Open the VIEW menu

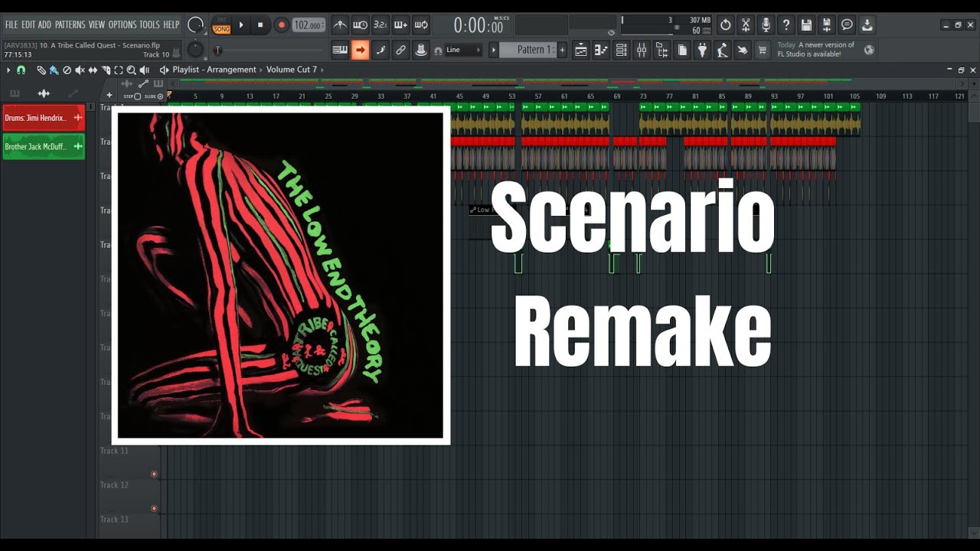[96, 24]
